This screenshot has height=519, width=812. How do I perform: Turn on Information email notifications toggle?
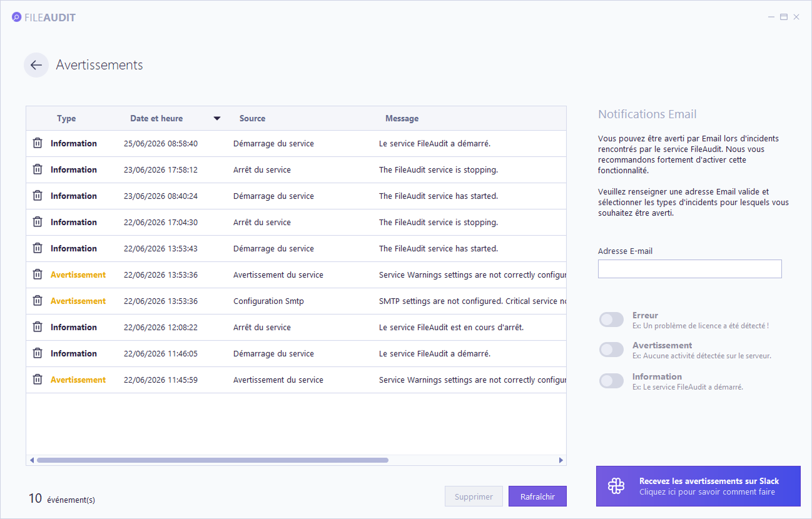tap(611, 381)
